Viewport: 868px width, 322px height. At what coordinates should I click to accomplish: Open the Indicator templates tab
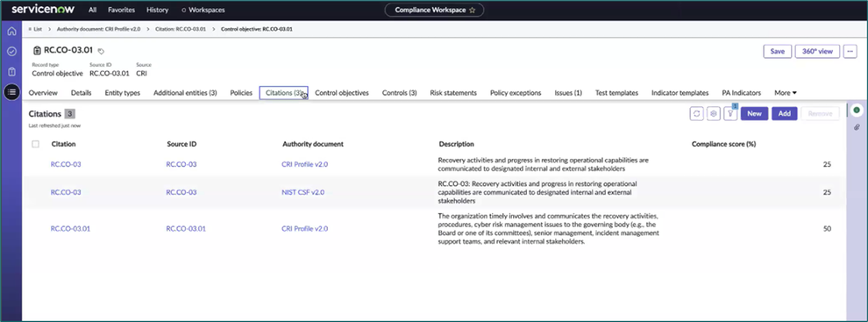click(x=679, y=93)
